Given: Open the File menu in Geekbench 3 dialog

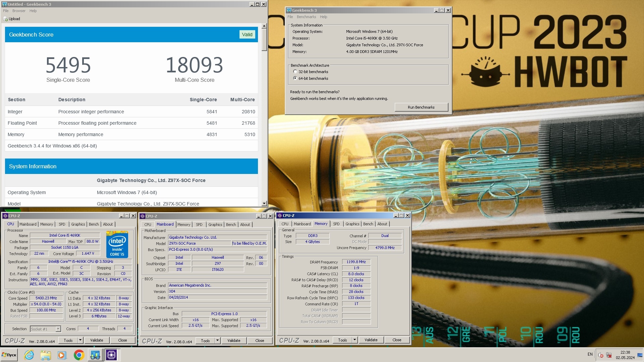Looking at the screenshot, I should pyautogui.click(x=290, y=17).
